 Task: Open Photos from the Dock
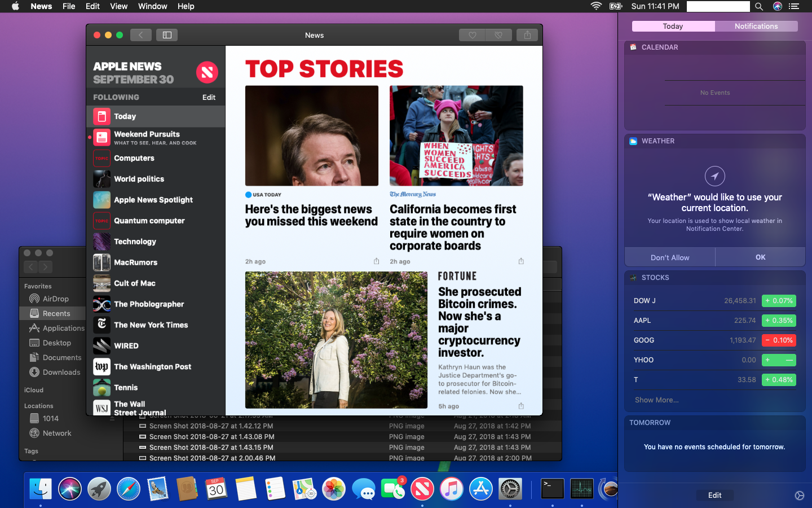pyautogui.click(x=334, y=489)
